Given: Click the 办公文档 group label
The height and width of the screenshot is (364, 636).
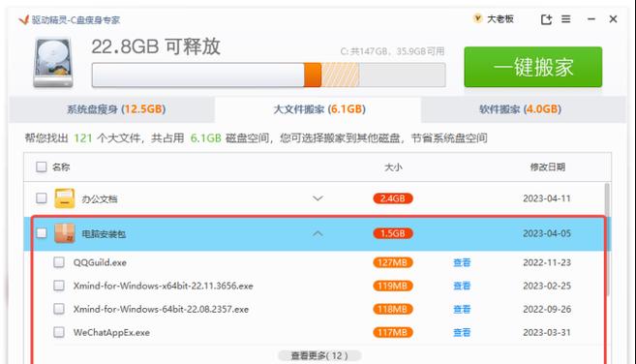Looking at the screenshot, I should click(x=100, y=198).
